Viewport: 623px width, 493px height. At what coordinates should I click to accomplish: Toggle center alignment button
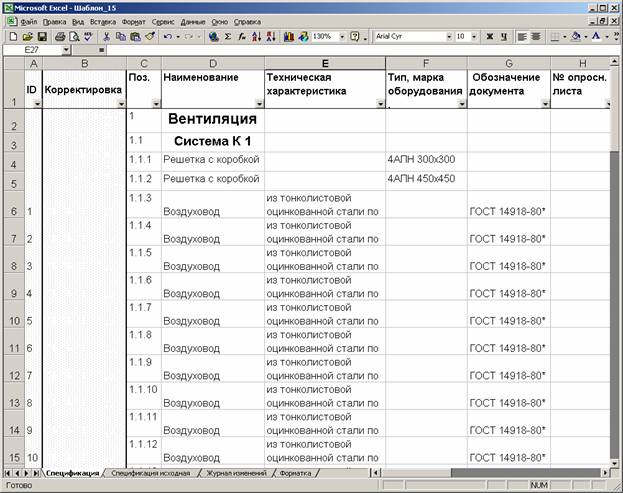[537, 36]
